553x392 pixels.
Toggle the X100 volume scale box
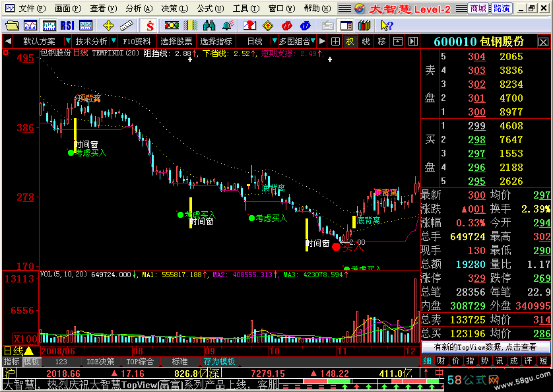pyautogui.click(x=25, y=339)
